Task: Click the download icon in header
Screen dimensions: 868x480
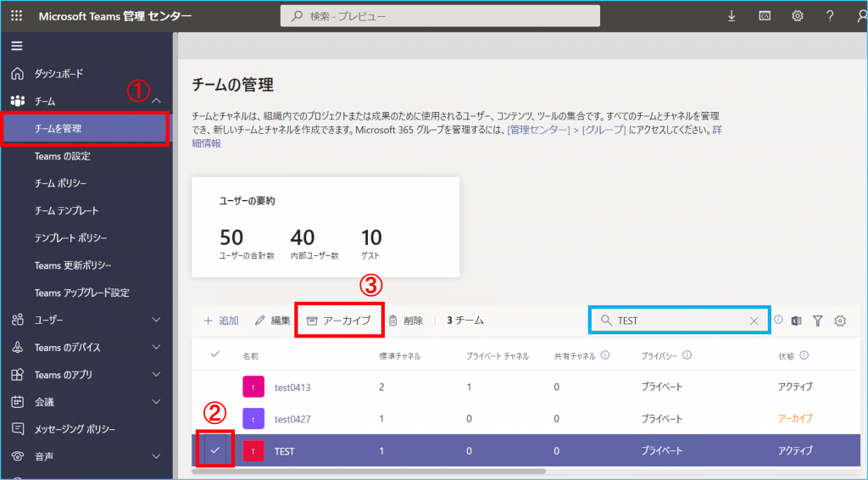Action: 732,16
